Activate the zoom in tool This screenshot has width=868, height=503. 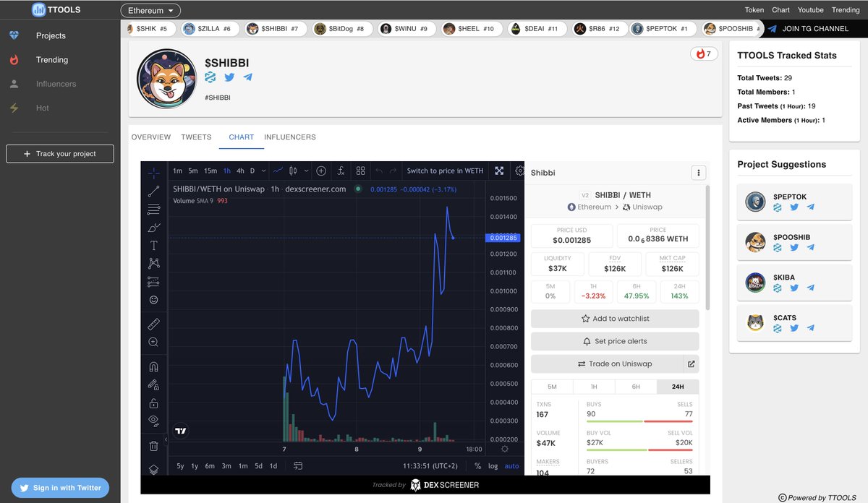pos(153,342)
